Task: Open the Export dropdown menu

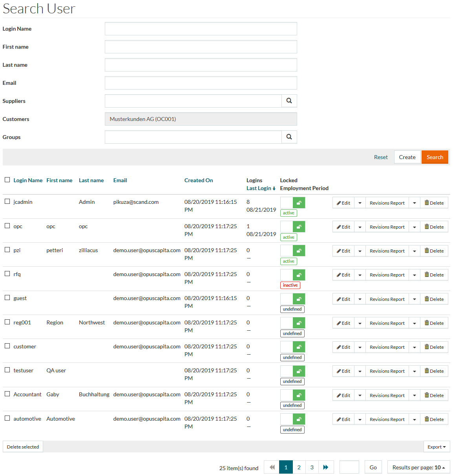Action: click(437, 447)
